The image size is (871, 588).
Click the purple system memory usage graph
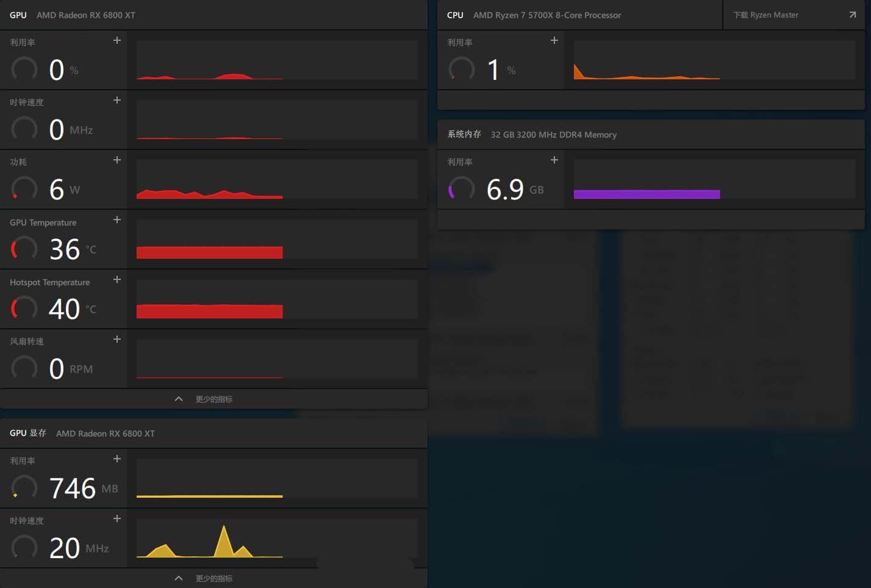point(714,180)
